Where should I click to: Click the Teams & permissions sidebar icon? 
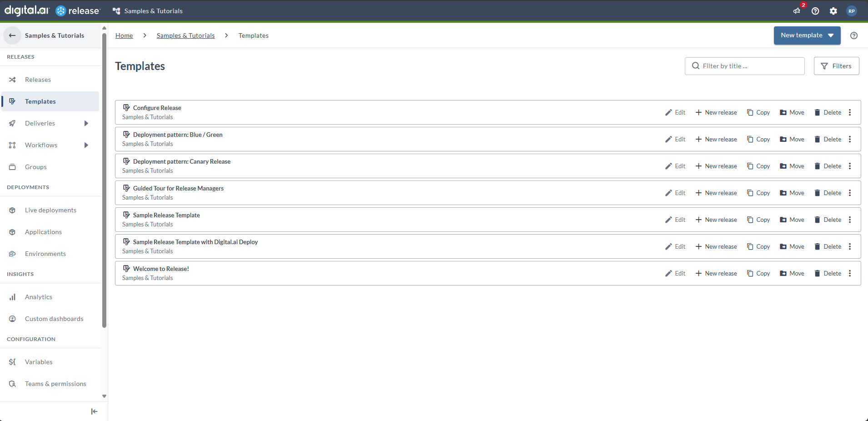(12, 384)
